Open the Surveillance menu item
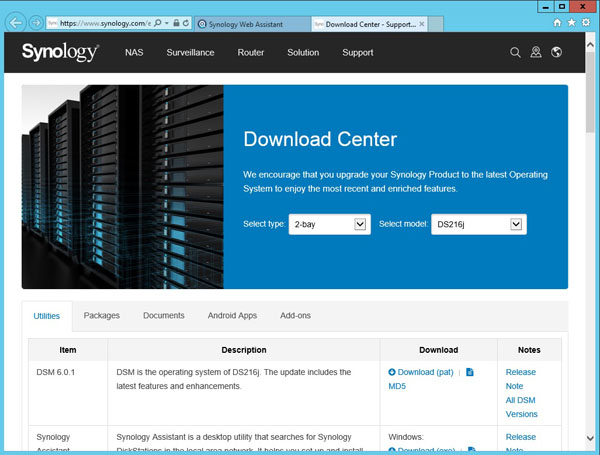The width and height of the screenshot is (600, 455). point(190,53)
